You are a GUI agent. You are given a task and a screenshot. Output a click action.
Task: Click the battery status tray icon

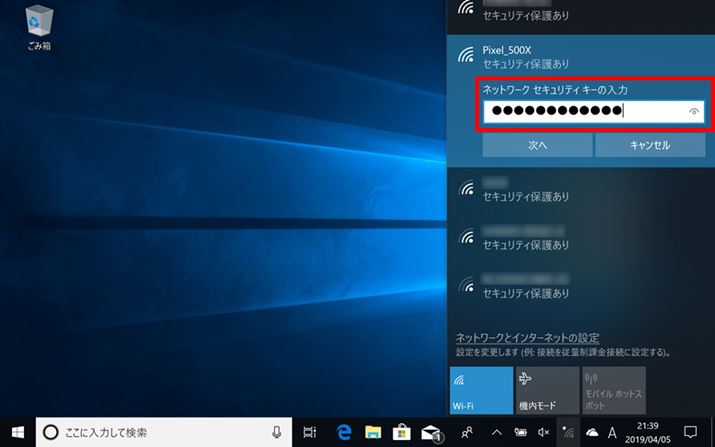[520, 432]
